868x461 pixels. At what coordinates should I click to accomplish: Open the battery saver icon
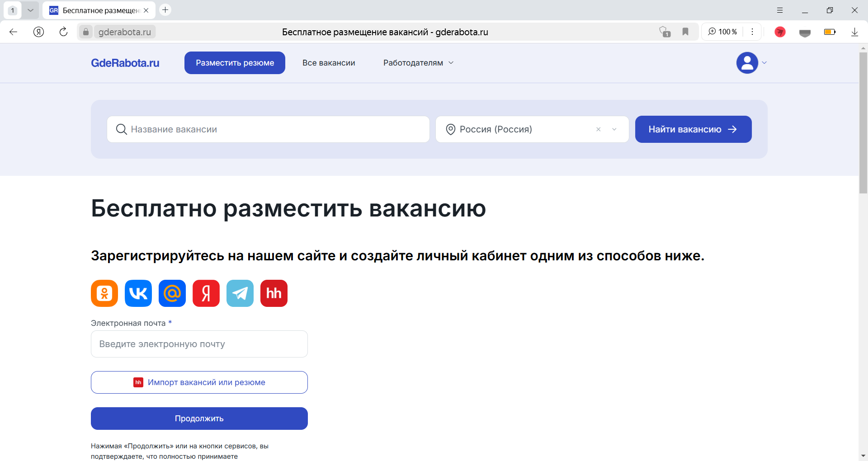point(830,32)
